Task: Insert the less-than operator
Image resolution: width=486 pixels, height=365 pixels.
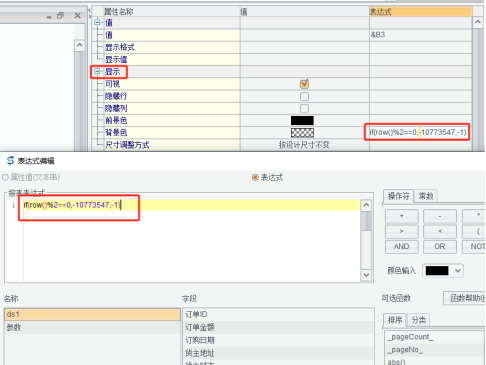Action: click(x=440, y=231)
